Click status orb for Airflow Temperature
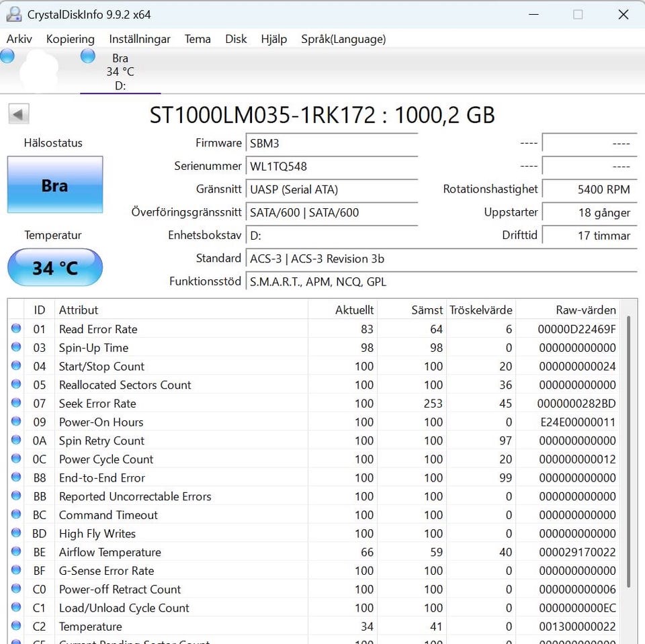 point(16,551)
